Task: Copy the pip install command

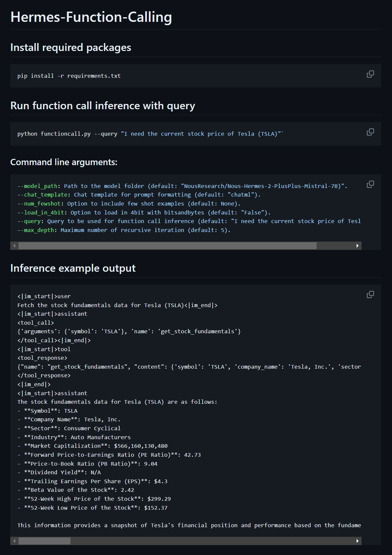Action: point(370,74)
